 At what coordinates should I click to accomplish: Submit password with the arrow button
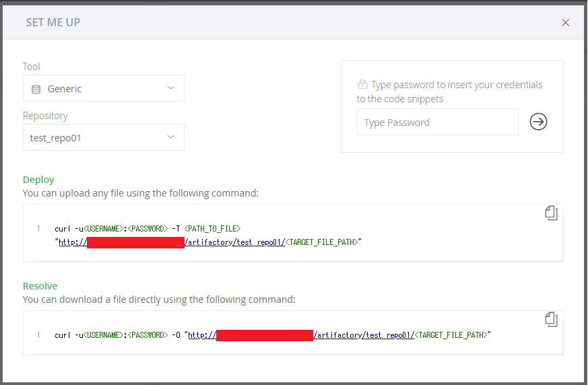pos(538,122)
